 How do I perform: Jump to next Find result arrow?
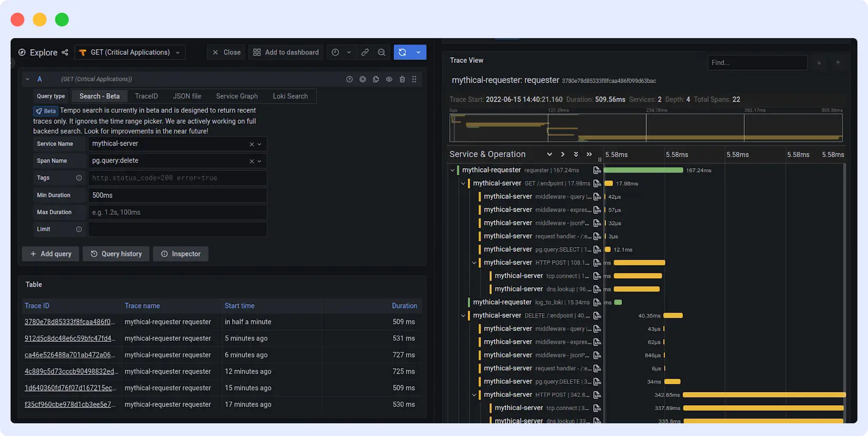[x=819, y=63]
